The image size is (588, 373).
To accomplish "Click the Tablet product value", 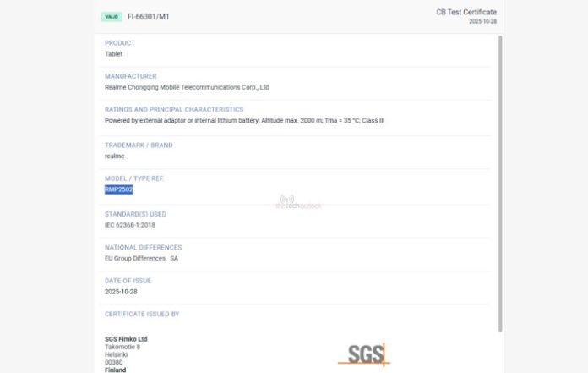I will click(x=113, y=53).
